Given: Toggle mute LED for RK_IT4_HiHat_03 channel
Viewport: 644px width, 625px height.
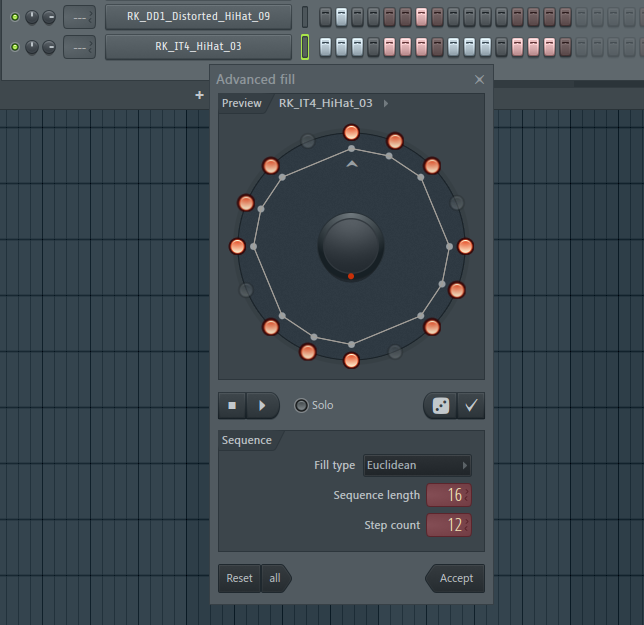Looking at the screenshot, I should (15, 47).
